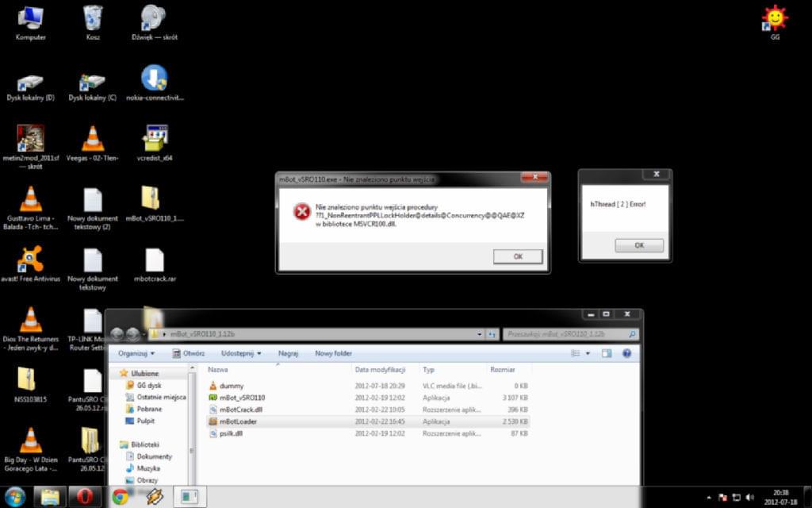Open the mBotLoader application file
This screenshot has height=508, width=812.
pos(238,421)
